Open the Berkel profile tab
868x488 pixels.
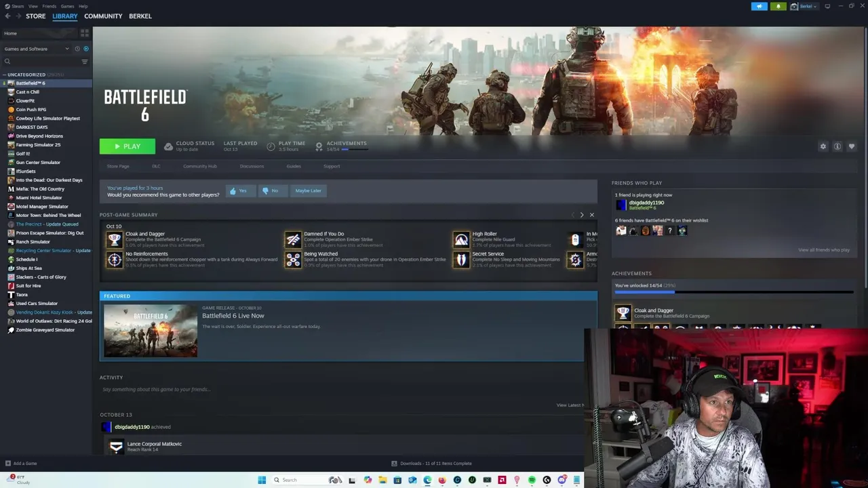140,16
